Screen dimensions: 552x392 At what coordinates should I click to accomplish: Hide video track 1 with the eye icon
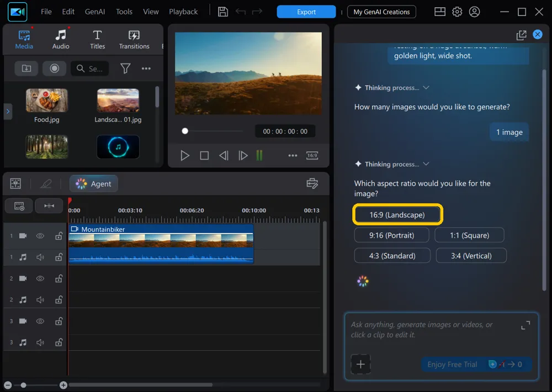coord(40,236)
